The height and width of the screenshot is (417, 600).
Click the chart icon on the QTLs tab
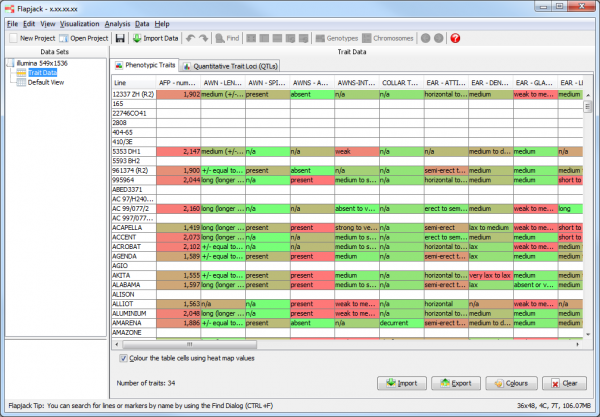(x=187, y=66)
